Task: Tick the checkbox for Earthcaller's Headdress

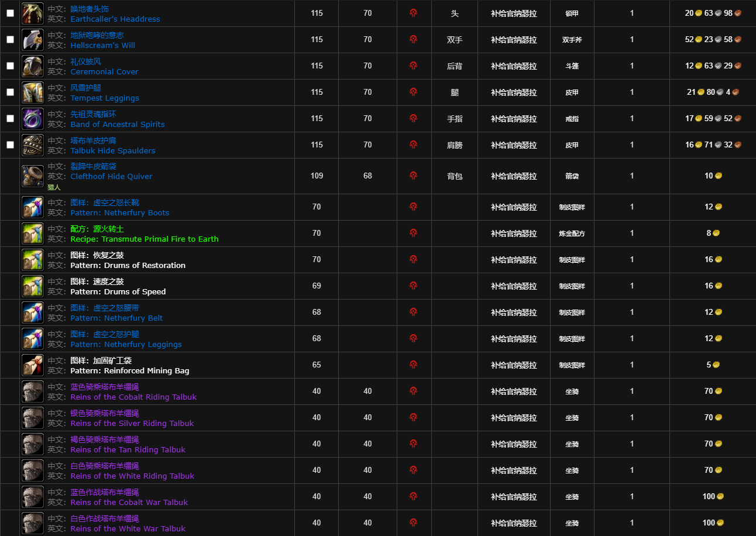Action: 10,13
